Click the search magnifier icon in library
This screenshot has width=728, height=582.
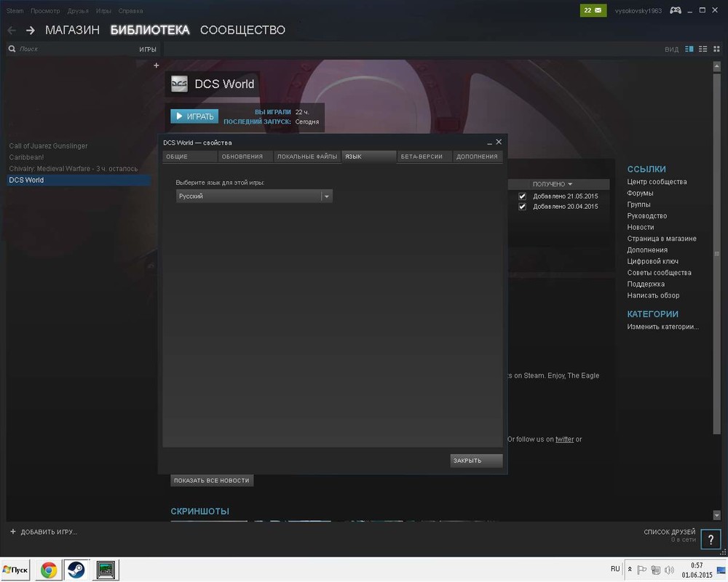click(12, 49)
